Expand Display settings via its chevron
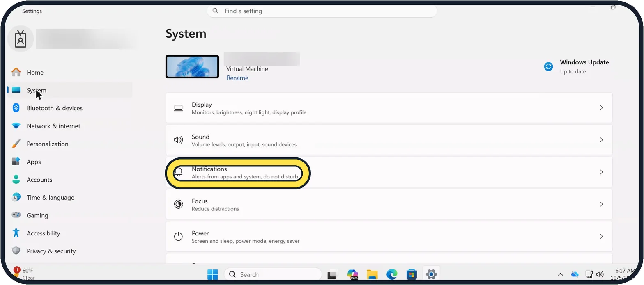The width and height of the screenshot is (644, 285). click(601, 108)
